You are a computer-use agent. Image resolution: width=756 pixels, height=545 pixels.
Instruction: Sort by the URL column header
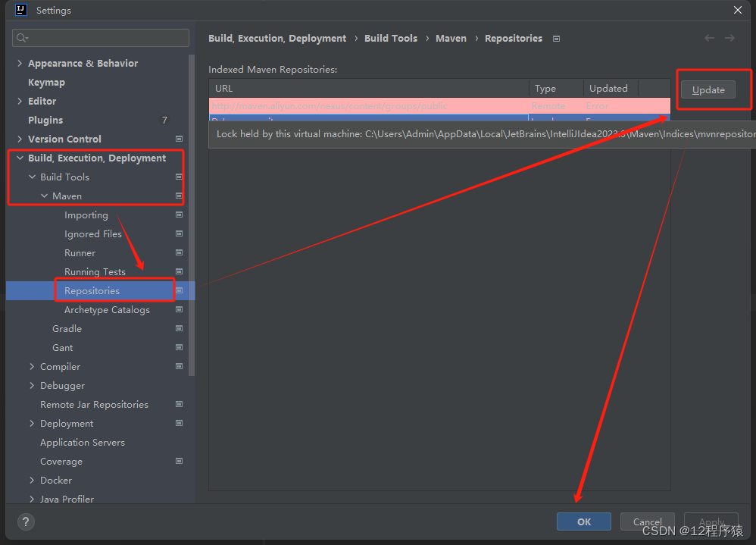click(369, 88)
